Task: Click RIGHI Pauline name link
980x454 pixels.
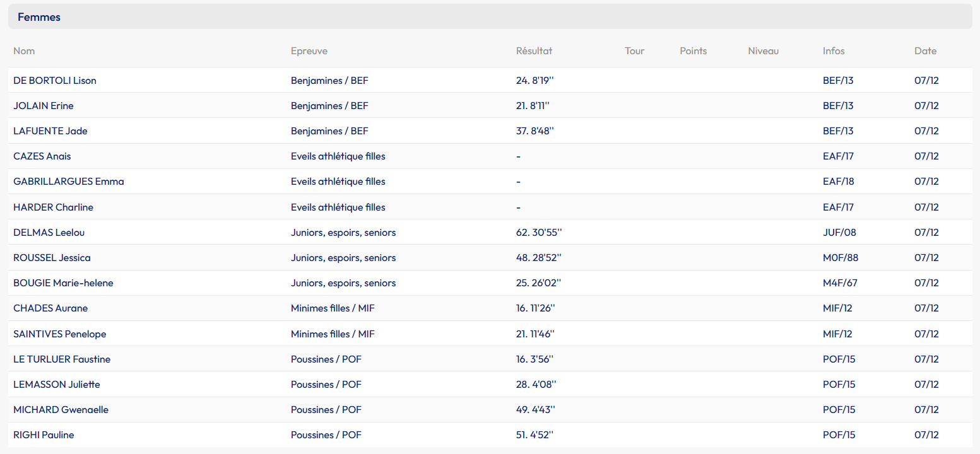Action: click(44, 435)
